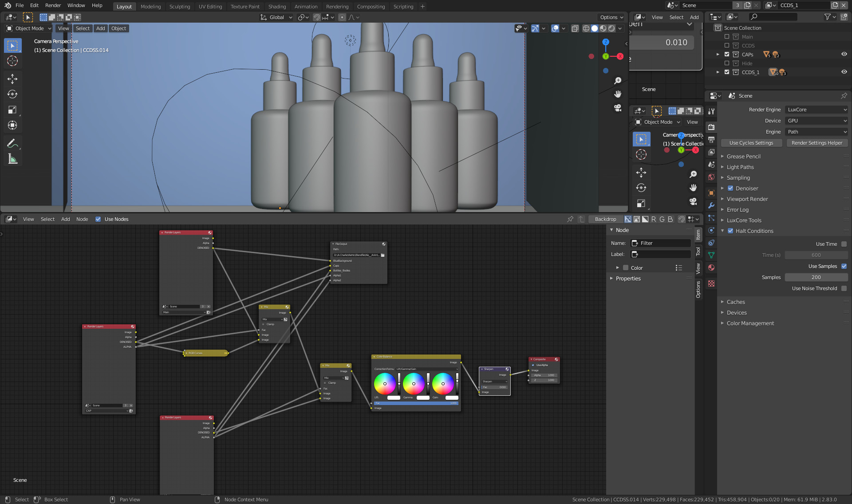852x504 pixels.
Task: Switch to rendered viewport shading mode
Action: [x=611, y=28]
